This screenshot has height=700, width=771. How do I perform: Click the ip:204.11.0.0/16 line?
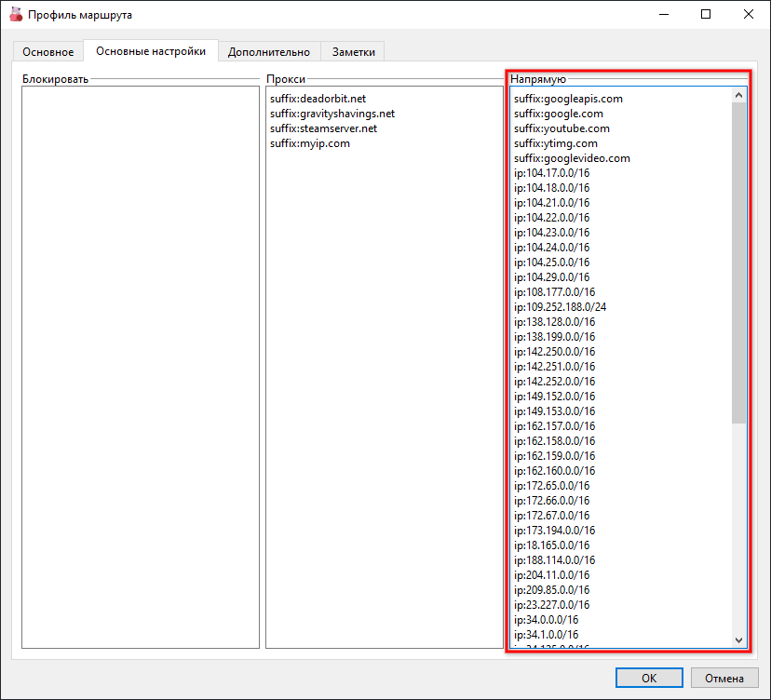click(551, 575)
